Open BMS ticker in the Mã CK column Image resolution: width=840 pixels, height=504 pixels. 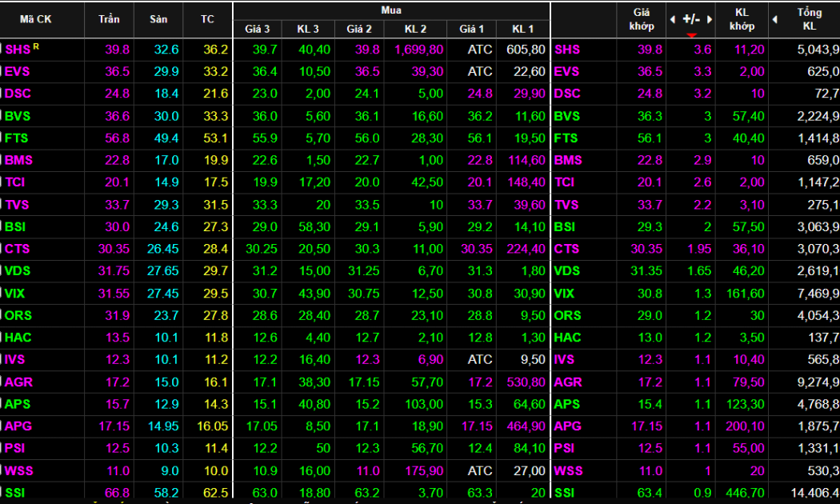18,160
